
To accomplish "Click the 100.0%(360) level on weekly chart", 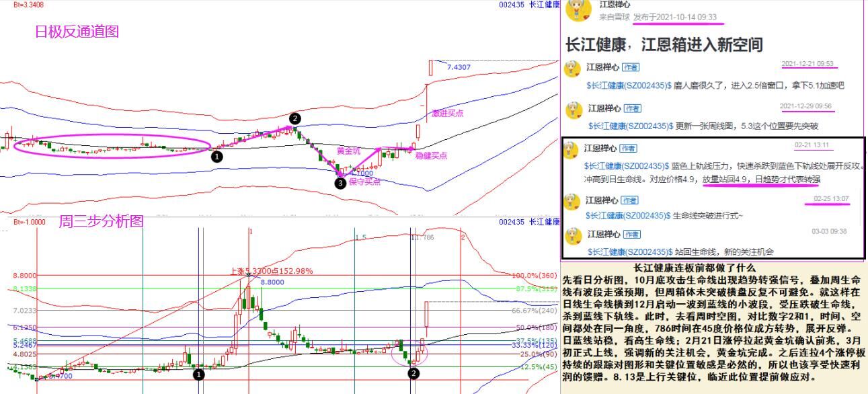I will pyautogui.click(x=535, y=276).
